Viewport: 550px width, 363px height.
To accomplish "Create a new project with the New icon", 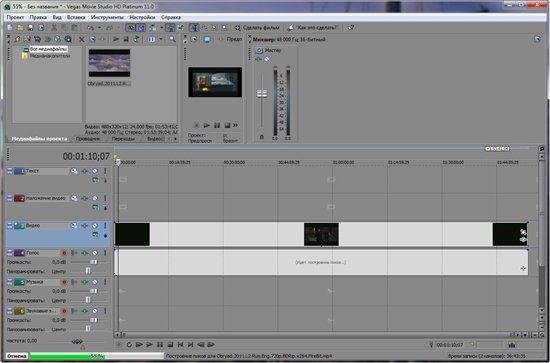I will [10, 28].
